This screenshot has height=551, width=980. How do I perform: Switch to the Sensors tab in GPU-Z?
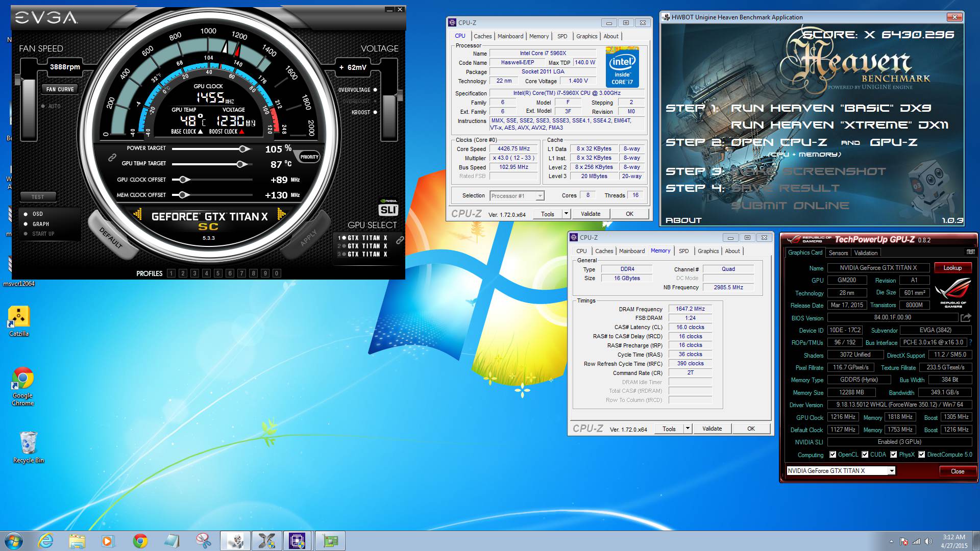click(x=838, y=253)
